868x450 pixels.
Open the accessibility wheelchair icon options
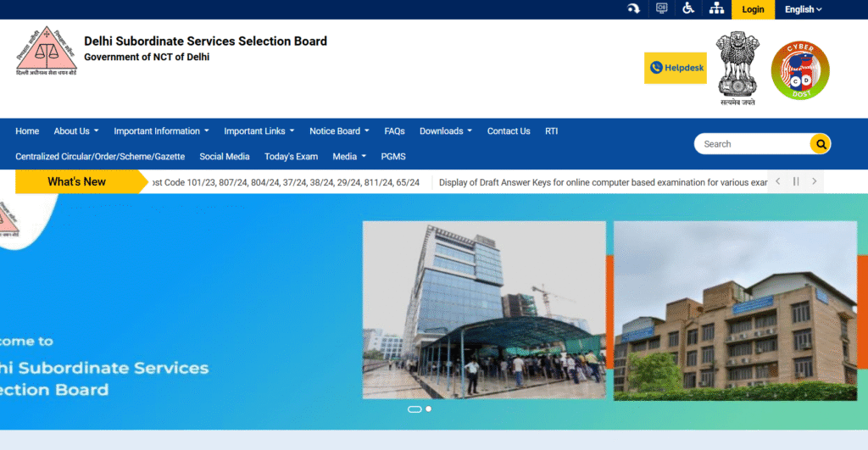688,8
